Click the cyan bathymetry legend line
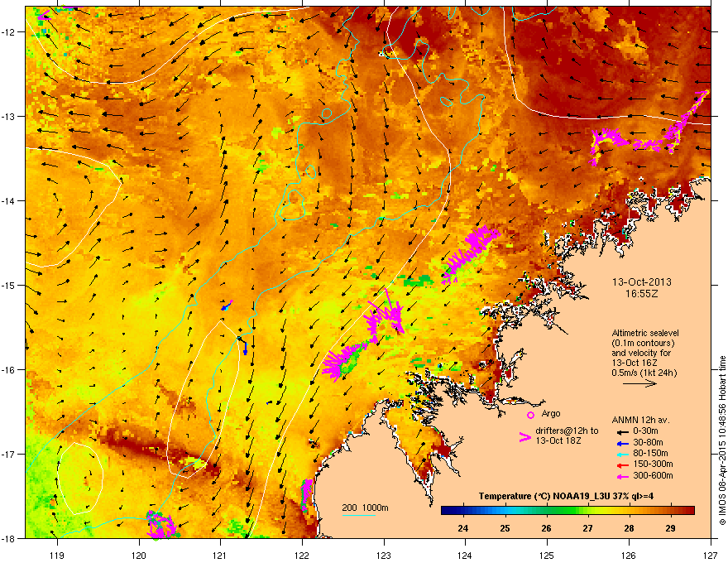This screenshot has height=563, width=728. (359, 515)
